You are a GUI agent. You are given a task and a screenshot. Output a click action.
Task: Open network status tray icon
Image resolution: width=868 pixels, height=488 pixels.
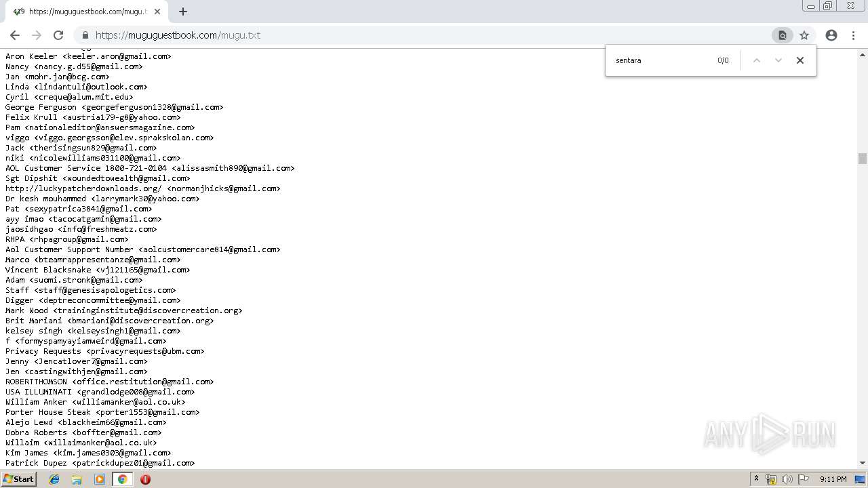coord(771,479)
